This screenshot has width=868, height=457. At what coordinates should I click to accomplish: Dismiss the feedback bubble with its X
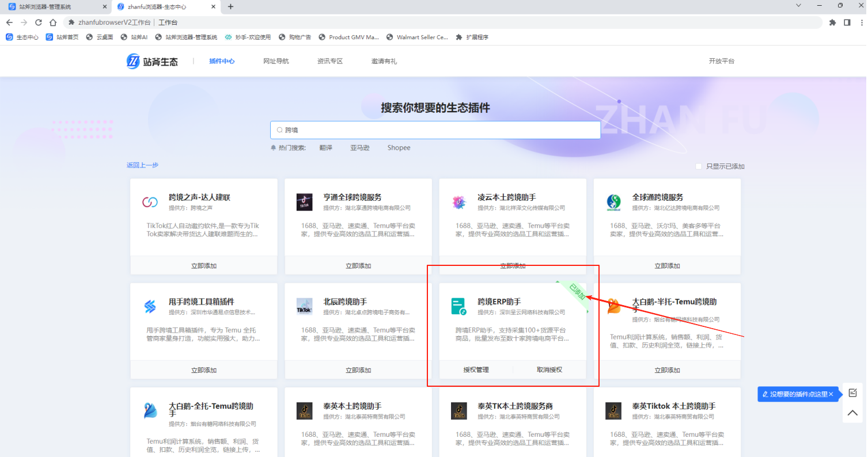831,394
